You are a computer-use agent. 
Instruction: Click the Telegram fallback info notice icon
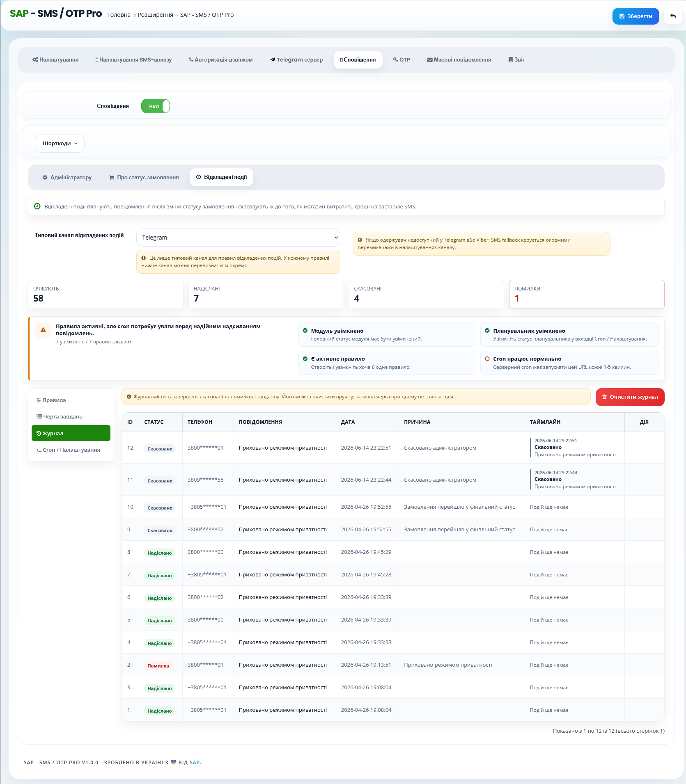(360, 240)
